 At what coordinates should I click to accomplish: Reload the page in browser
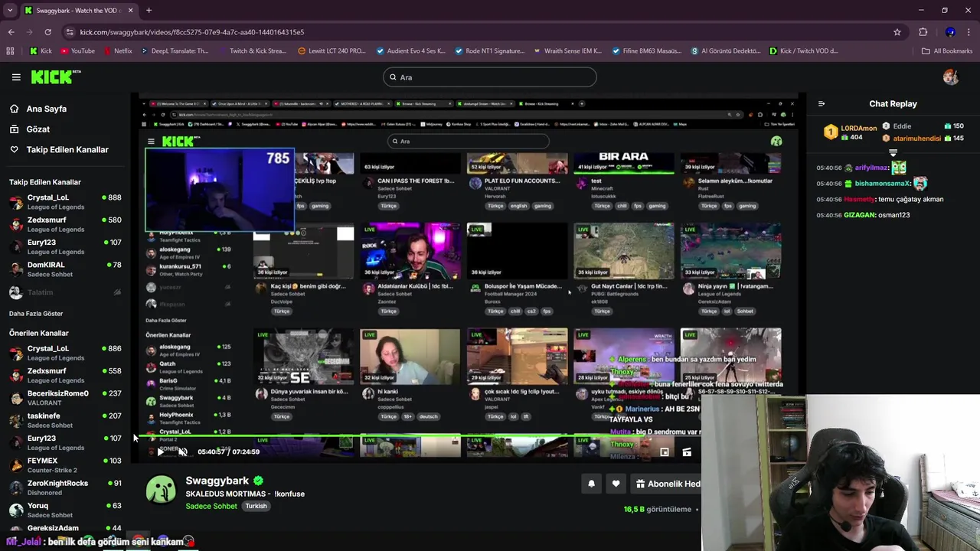coord(47,32)
